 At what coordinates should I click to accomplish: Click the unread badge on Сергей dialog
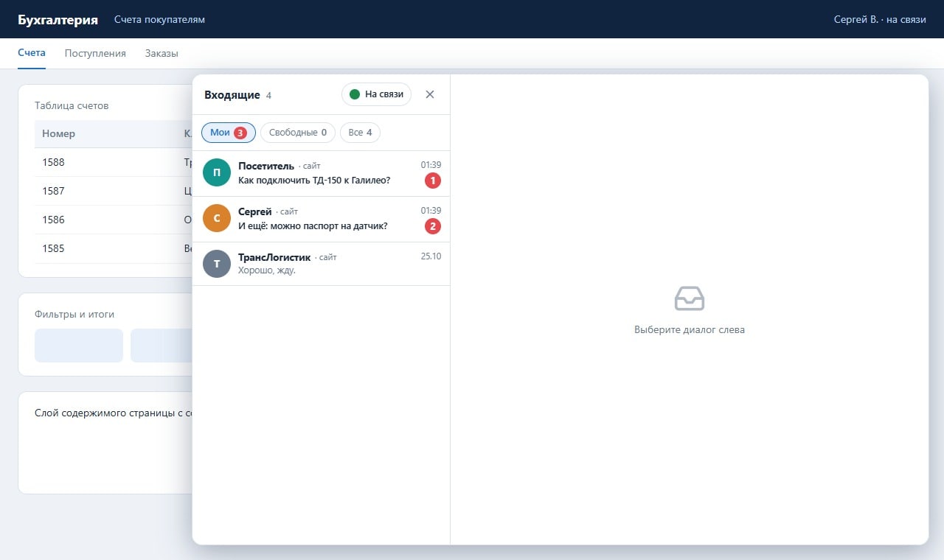[433, 226]
